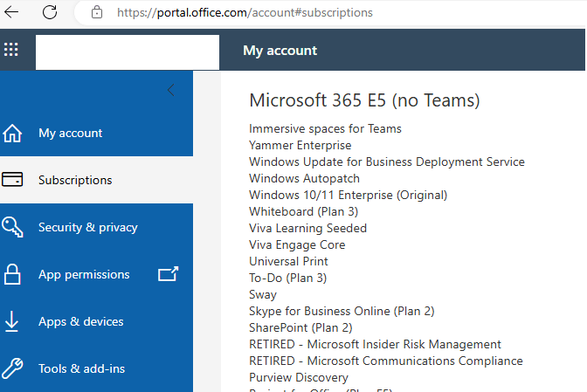Select RETIRED - Microsoft Communications Compliance
Viewport: 587px width, 392px height.
(x=386, y=361)
